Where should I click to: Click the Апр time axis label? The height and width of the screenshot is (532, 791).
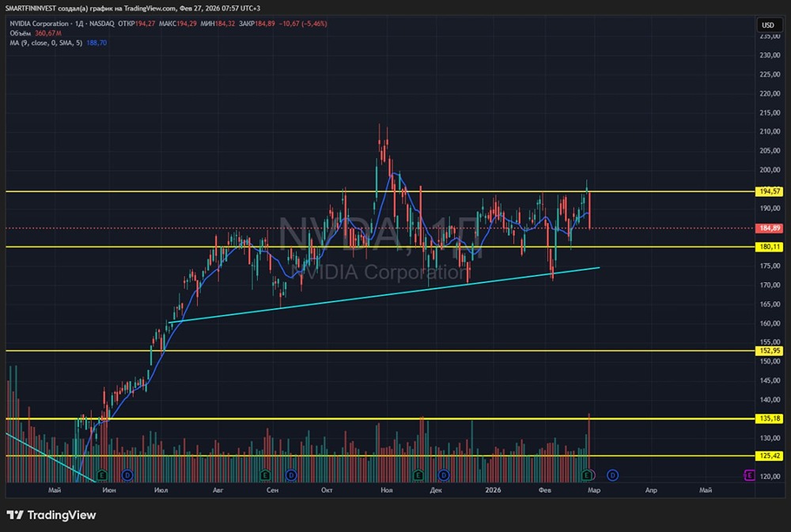[x=651, y=490]
